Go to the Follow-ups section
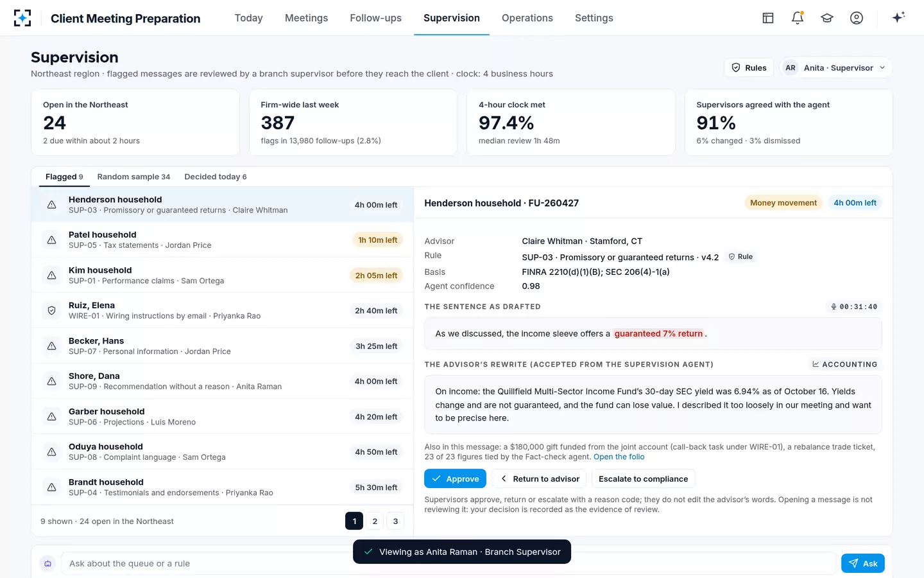 coord(375,18)
